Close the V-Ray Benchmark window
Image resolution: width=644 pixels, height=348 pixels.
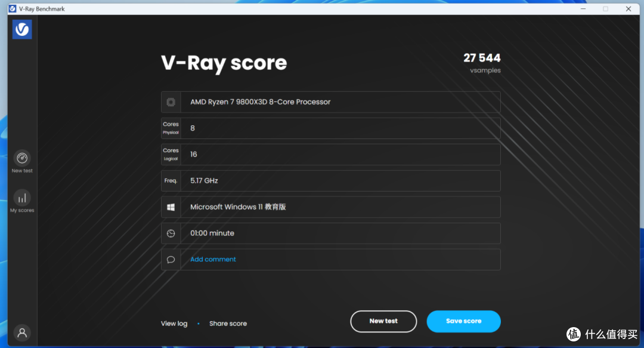[x=628, y=8]
